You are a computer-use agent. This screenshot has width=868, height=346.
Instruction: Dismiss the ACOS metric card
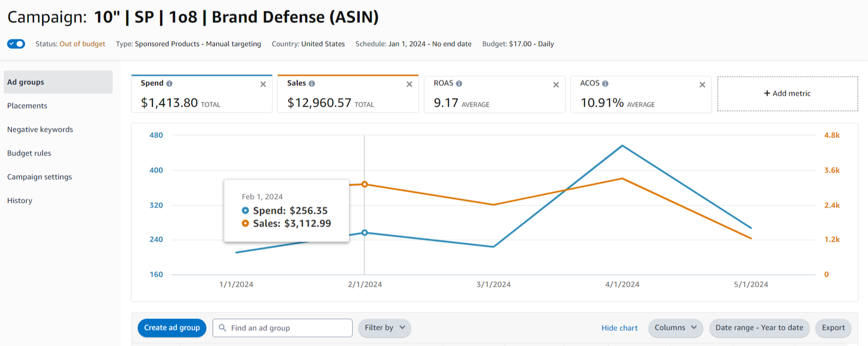pyautogui.click(x=703, y=85)
